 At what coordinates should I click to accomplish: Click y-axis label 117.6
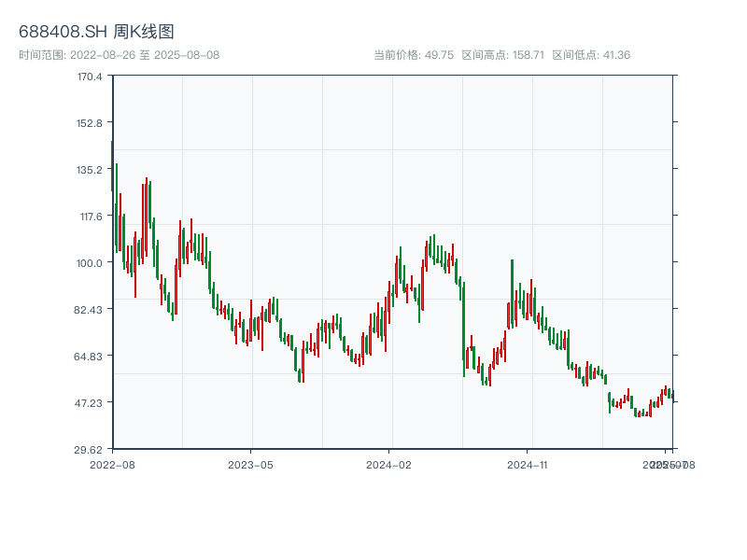pos(91,217)
